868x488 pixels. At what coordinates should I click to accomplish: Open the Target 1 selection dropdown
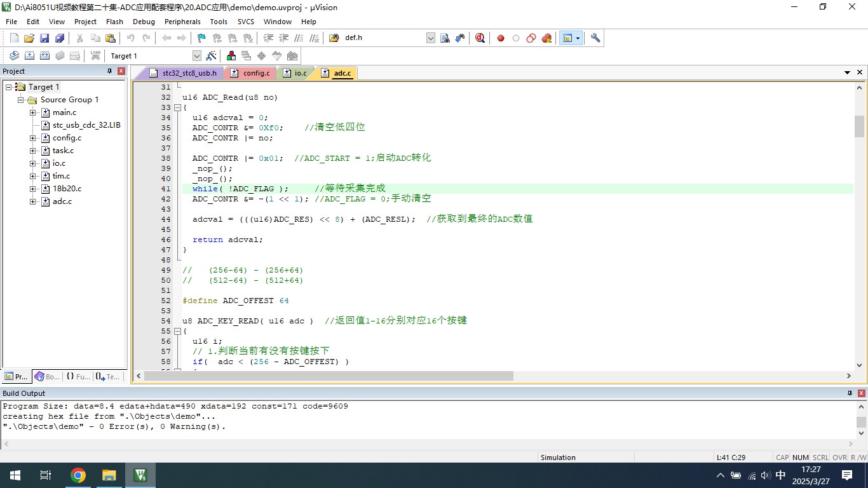click(196, 56)
